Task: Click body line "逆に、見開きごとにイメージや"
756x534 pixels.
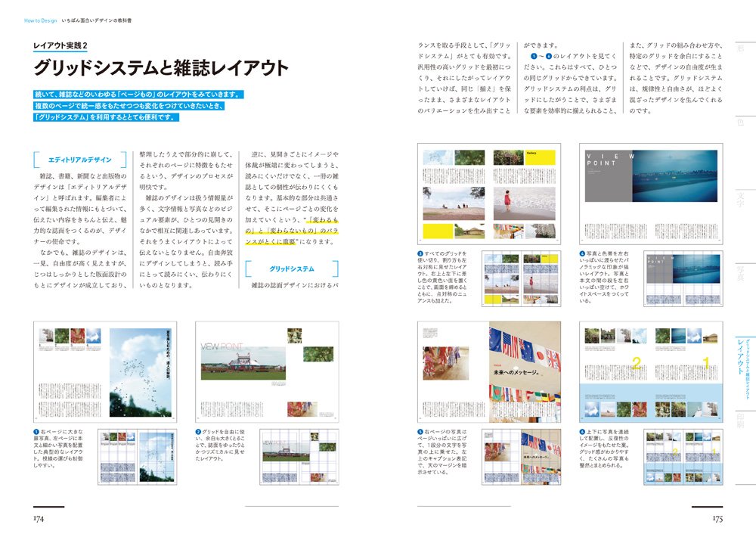Action: 295,154
